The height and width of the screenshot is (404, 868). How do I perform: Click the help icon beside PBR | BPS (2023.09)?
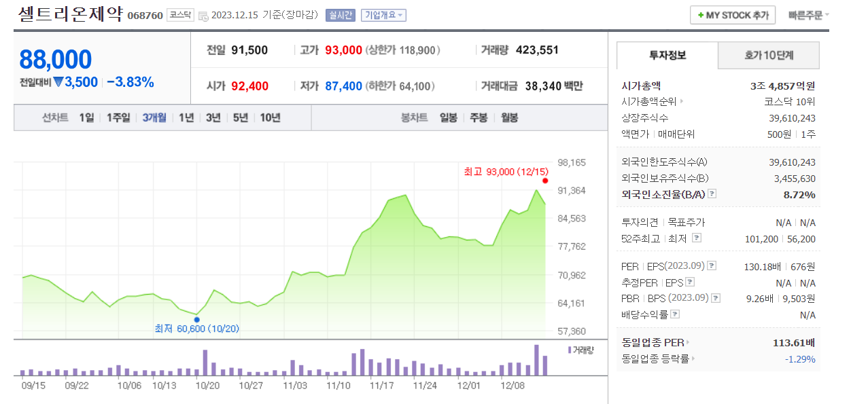pos(716,298)
